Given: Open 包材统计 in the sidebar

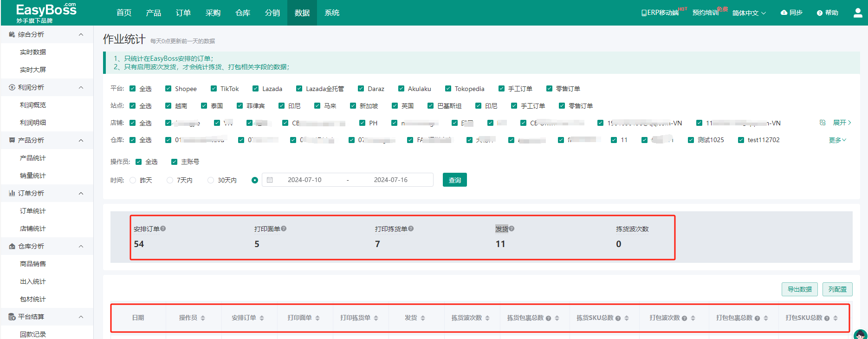Looking at the screenshot, I should (x=33, y=299).
